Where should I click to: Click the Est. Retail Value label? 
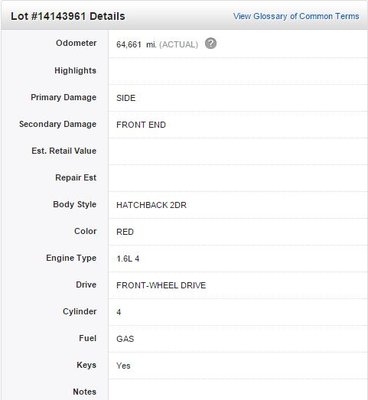[64, 151]
